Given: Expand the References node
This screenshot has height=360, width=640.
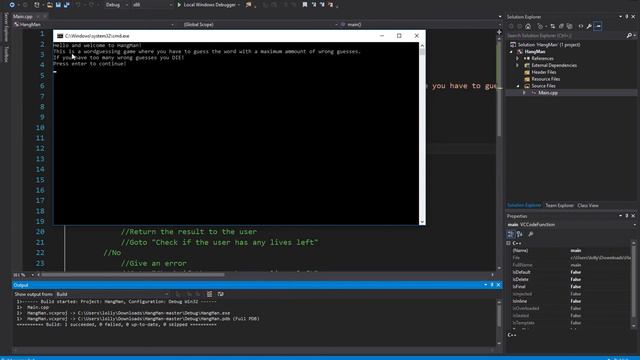Looking at the screenshot, I should coord(518,58).
